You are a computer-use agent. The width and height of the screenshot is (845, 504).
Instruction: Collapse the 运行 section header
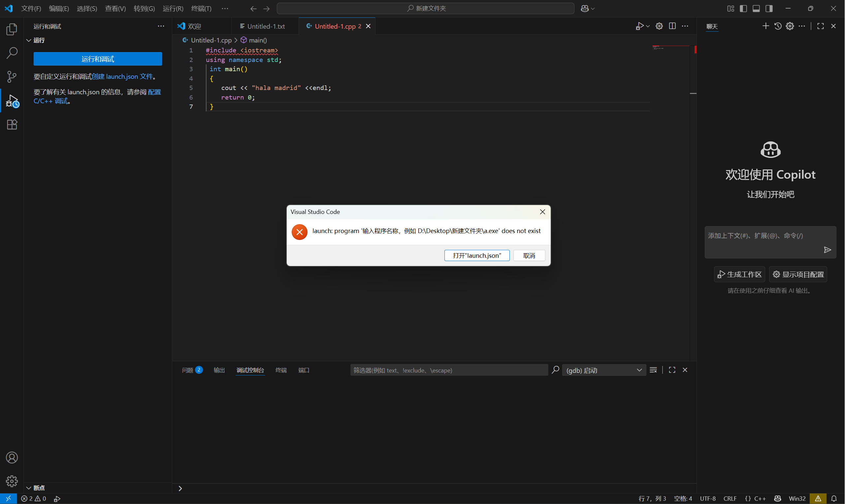(39, 41)
